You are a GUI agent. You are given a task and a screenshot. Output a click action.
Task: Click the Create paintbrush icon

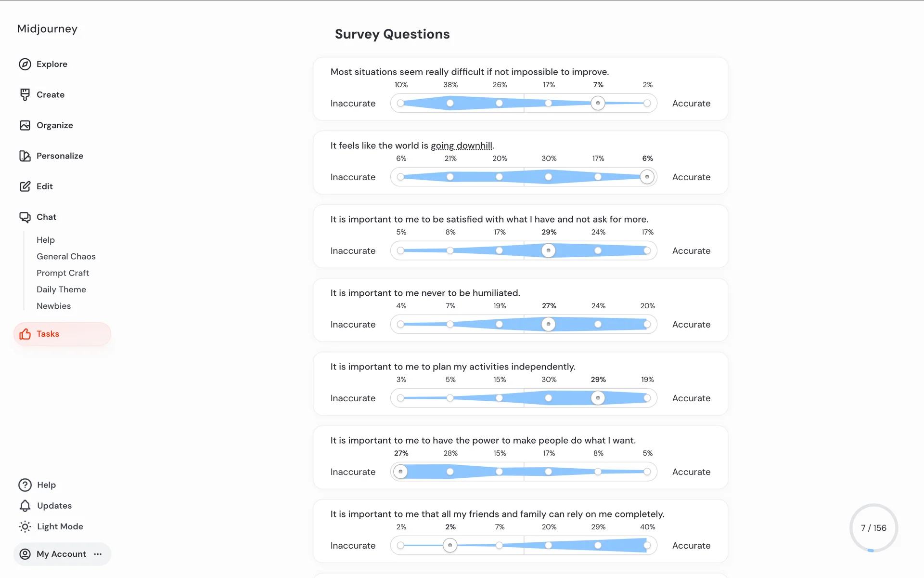(25, 94)
